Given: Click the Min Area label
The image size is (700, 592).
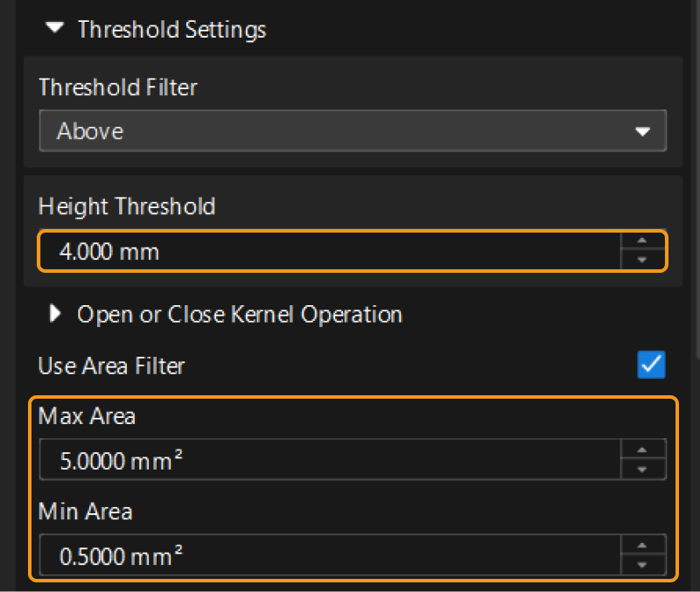Looking at the screenshot, I should coord(85,511).
